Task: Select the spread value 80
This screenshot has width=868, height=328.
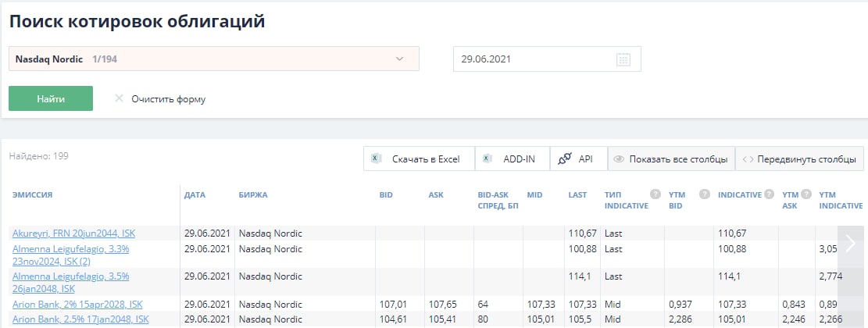Action: 484,319
